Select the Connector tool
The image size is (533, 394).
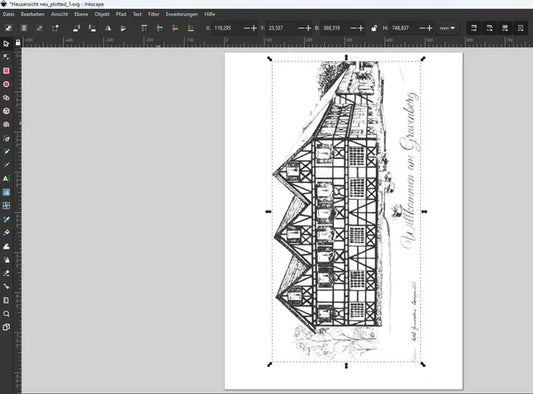(6, 287)
